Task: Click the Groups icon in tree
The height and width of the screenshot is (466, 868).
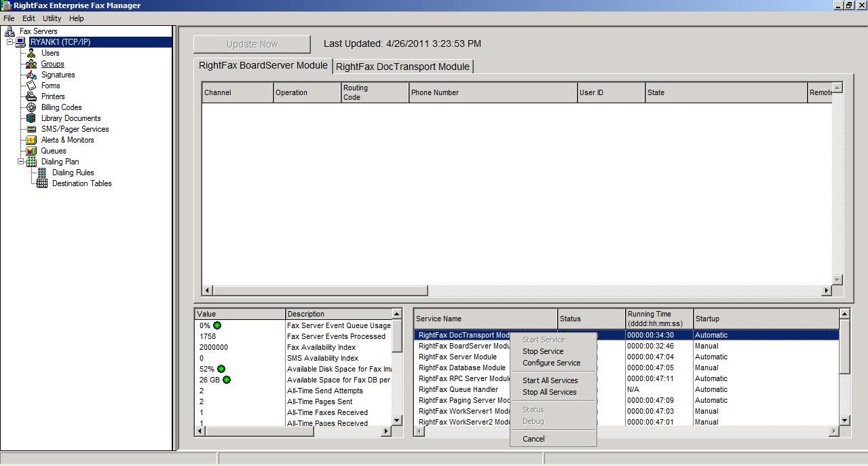Action: [x=31, y=64]
